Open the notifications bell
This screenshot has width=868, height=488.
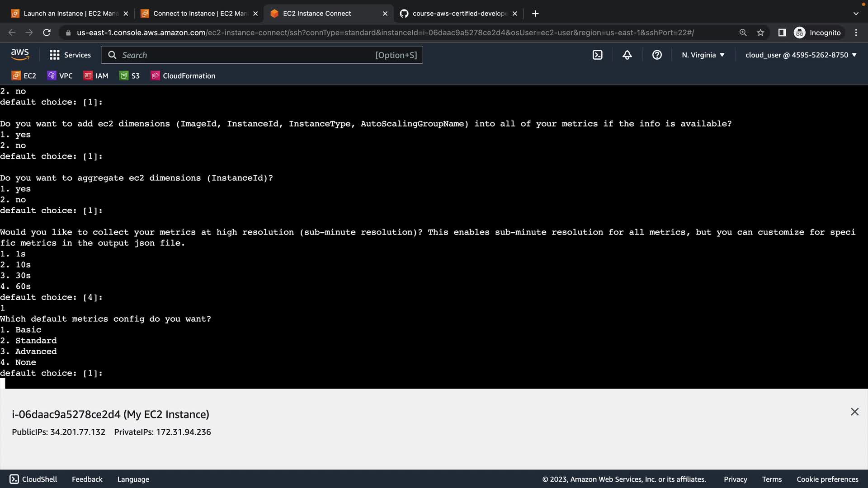click(x=627, y=55)
